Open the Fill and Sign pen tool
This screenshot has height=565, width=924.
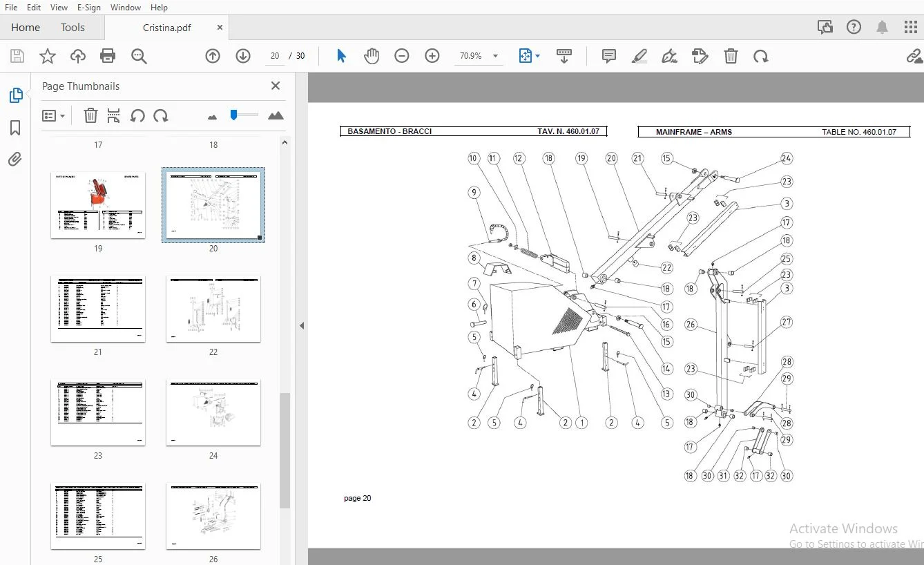coord(669,56)
